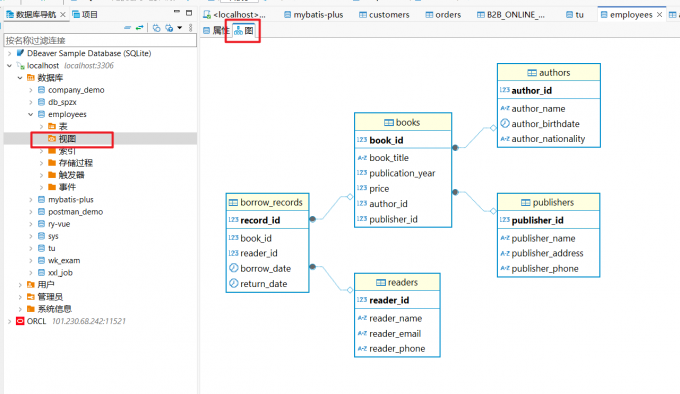Select the wk_exam database
Image resolution: width=680 pixels, height=394 pixels.
[x=64, y=260]
